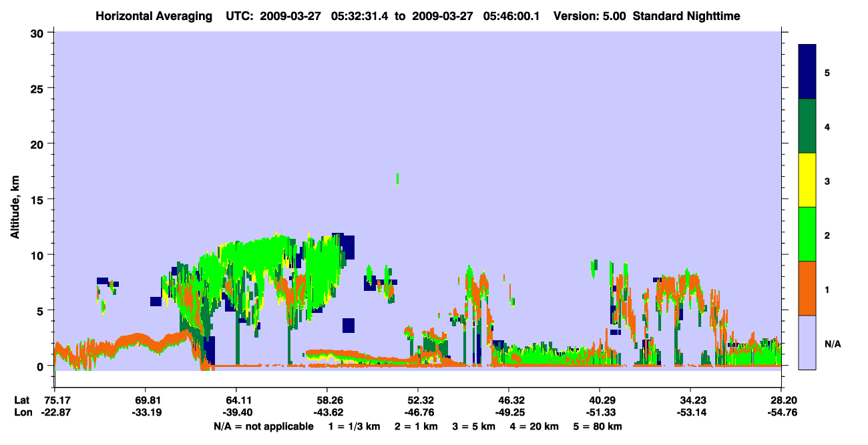The image size is (868, 445).
Task: Click the lavender N/A color bar segment
Action: point(807,342)
